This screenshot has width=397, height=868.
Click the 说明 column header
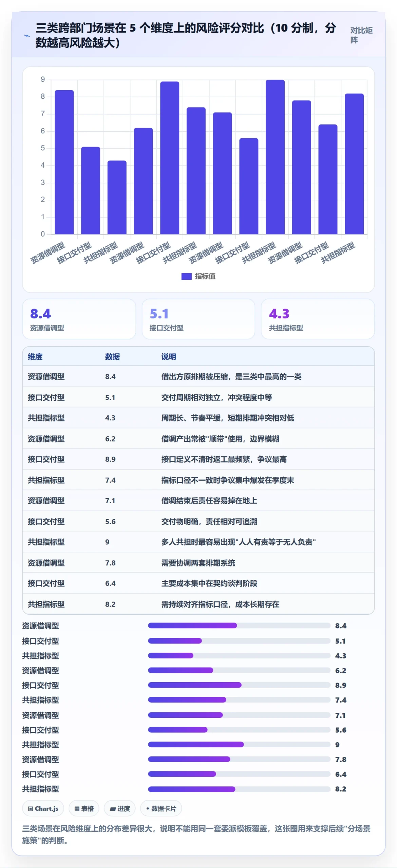(169, 357)
